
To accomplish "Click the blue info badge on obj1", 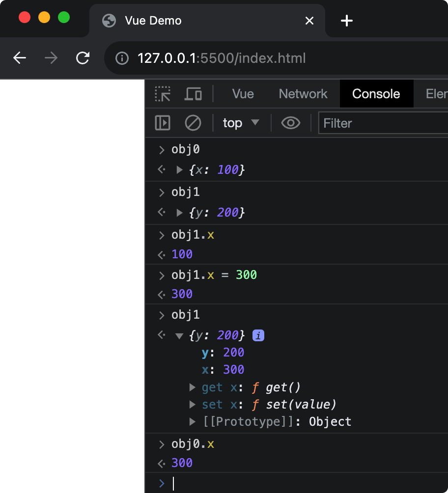I will pyautogui.click(x=258, y=335).
